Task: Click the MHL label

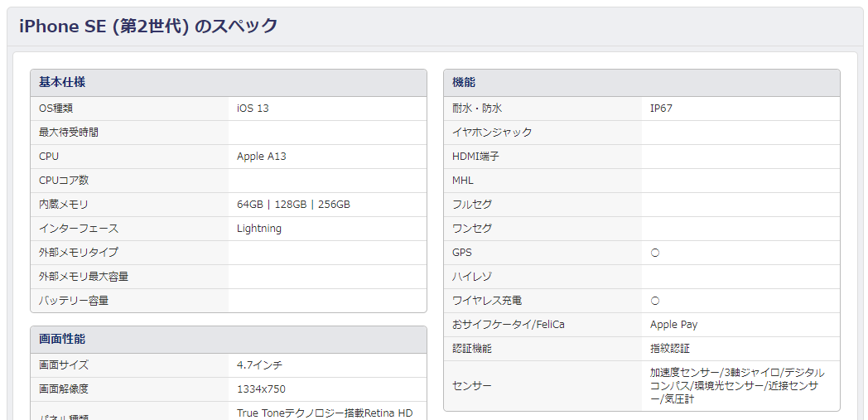Action: pos(463,181)
